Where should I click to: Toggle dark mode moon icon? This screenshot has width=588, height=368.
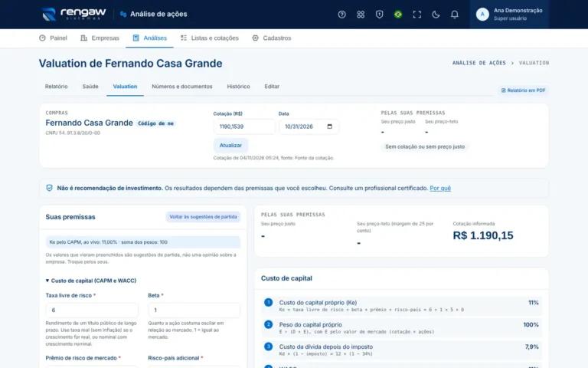point(436,15)
